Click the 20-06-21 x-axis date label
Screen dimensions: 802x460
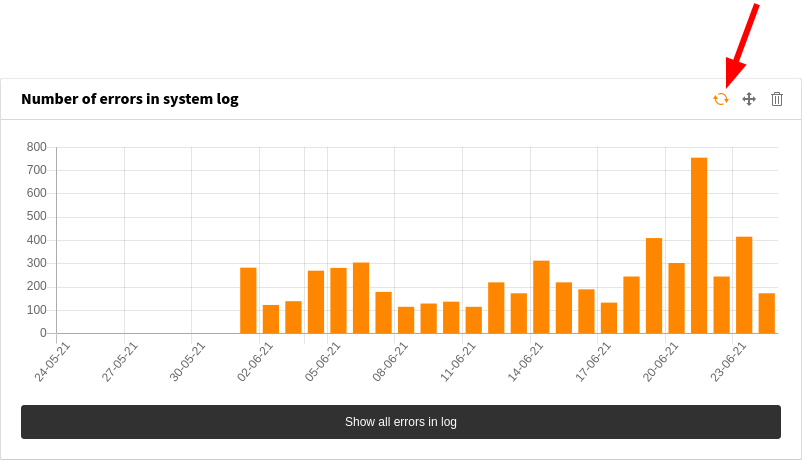[x=661, y=361]
